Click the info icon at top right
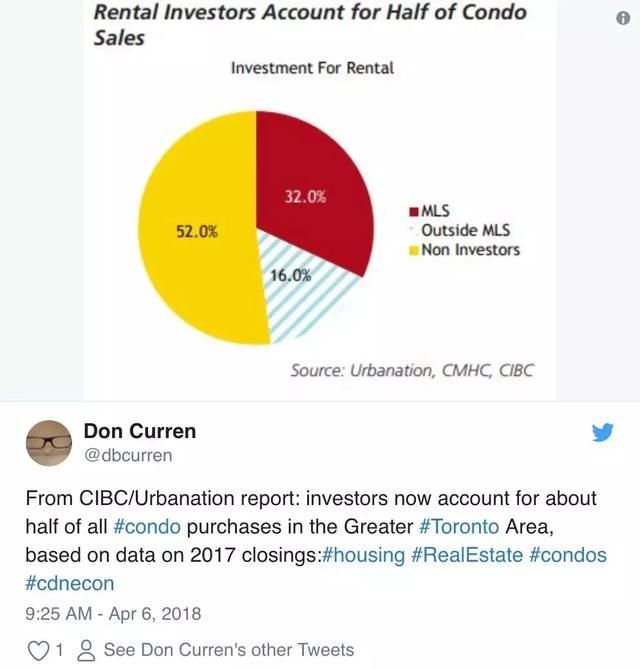This screenshot has width=640, height=670. tap(623, 19)
